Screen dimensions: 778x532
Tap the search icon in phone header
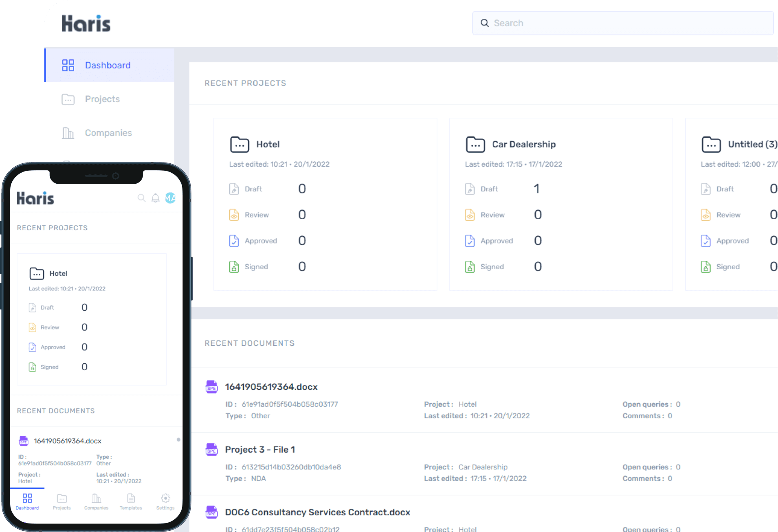[141, 198]
